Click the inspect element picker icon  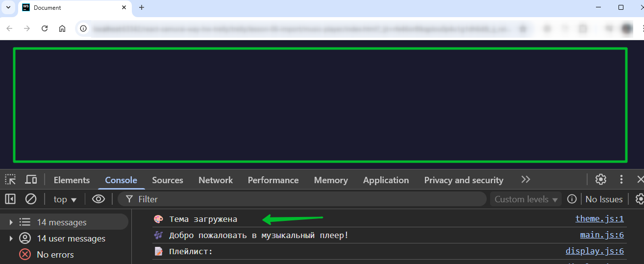click(x=10, y=179)
